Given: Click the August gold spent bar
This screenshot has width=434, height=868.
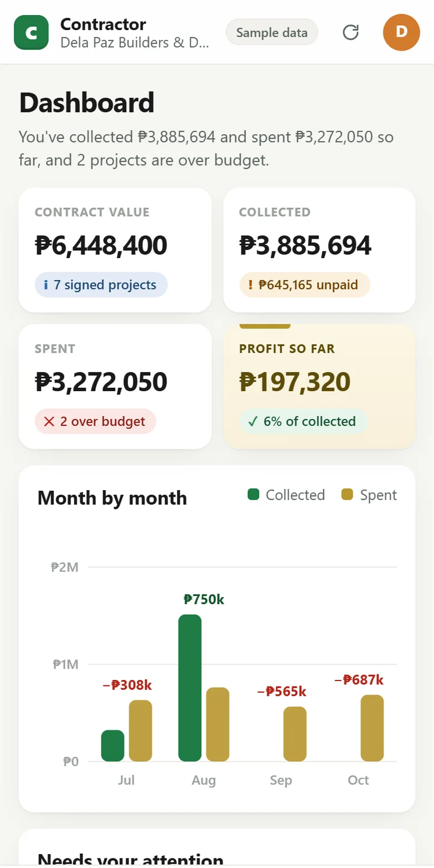Looking at the screenshot, I should (218, 724).
